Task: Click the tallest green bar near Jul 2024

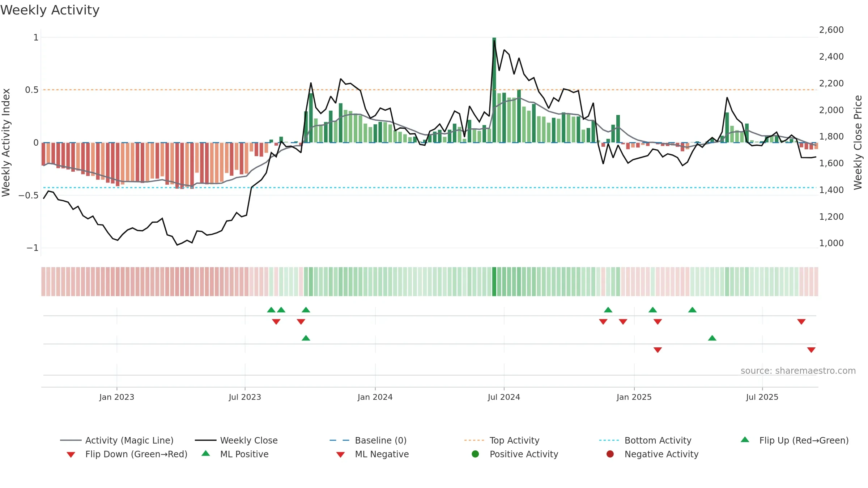Action: pos(494,90)
